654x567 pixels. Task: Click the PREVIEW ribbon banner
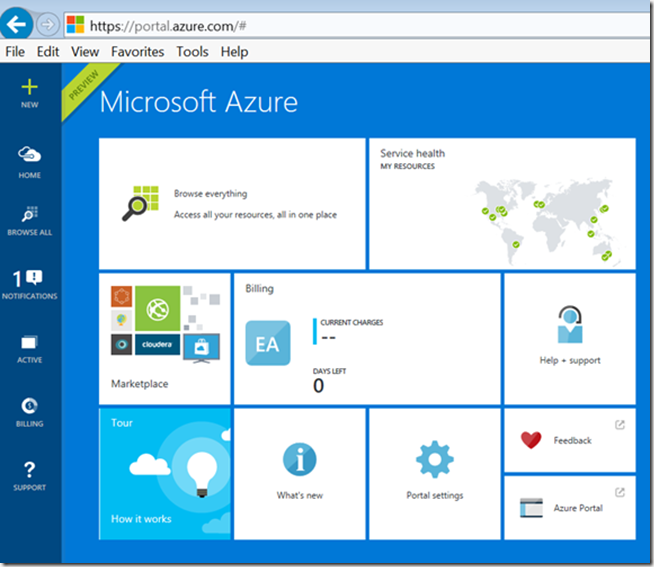(86, 88)
